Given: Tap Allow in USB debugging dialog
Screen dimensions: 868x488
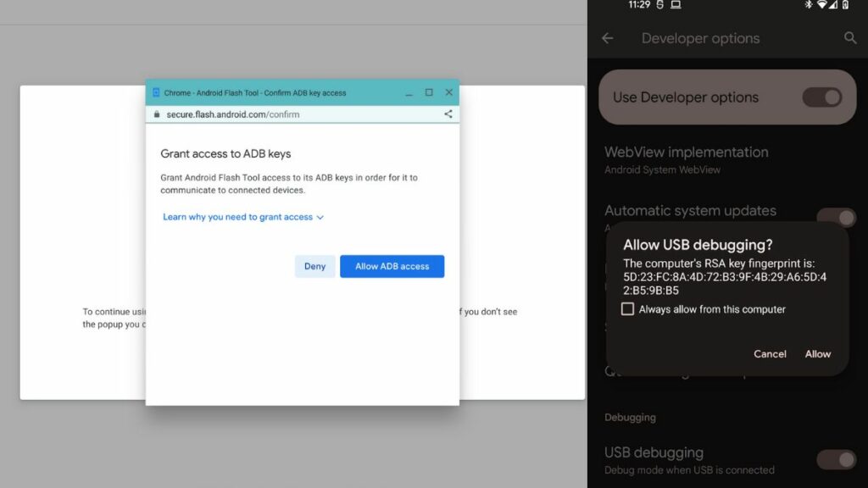Looking at the screenshot, I should point(817,354).
